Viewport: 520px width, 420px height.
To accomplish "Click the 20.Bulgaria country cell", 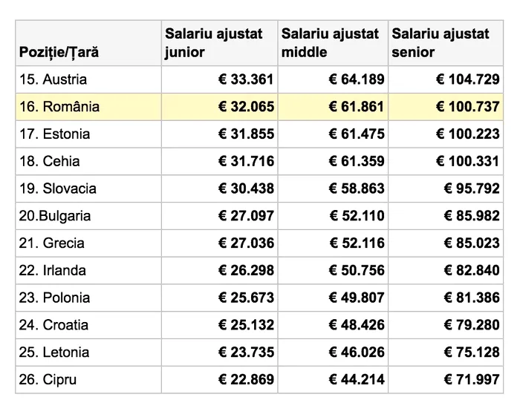I will click(x=55, y=216).
